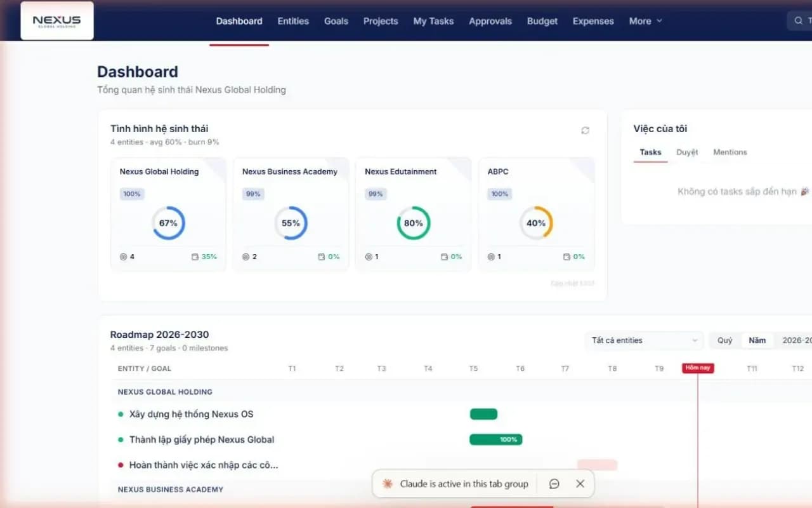This screenshot has width=812, height=508.
Task: Click goals target icon on ABPC card
Action: coord(491,257)
